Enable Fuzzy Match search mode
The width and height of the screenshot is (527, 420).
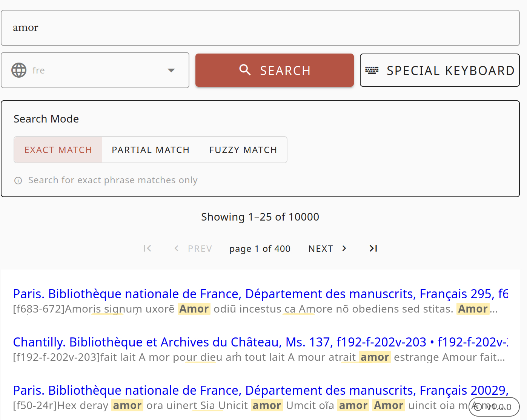click(x=243, y=150)
